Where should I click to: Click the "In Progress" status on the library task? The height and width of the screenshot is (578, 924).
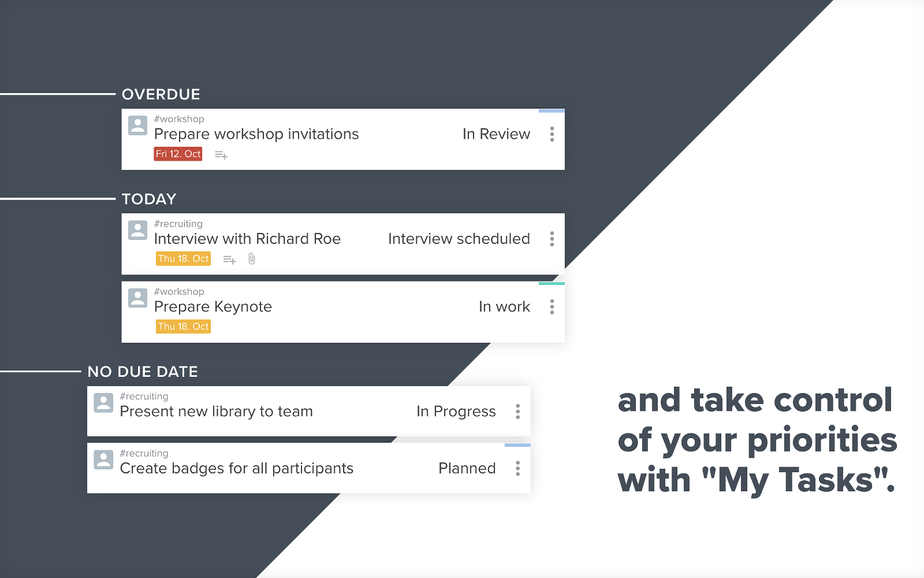click(456, 412)
